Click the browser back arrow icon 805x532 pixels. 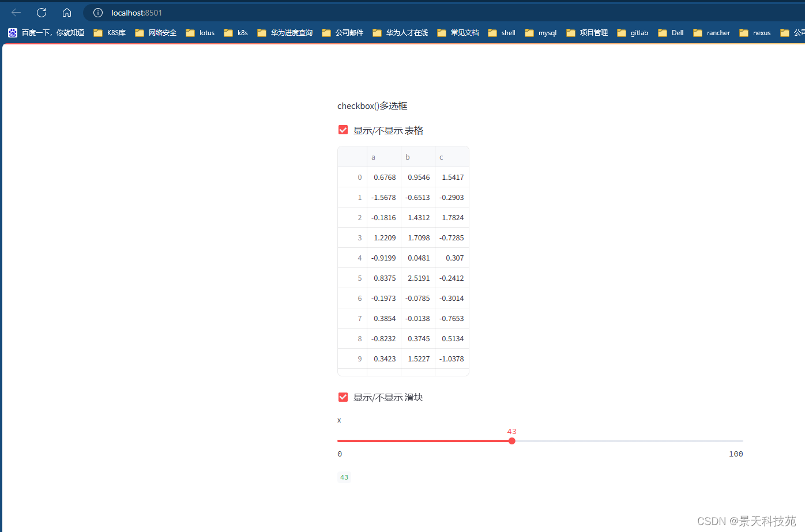pyautogui.click(x=15, y=12)
